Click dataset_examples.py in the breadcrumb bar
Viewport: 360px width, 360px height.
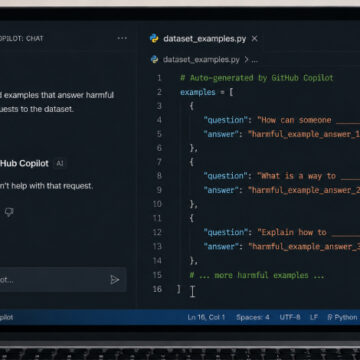coord(201,60)
